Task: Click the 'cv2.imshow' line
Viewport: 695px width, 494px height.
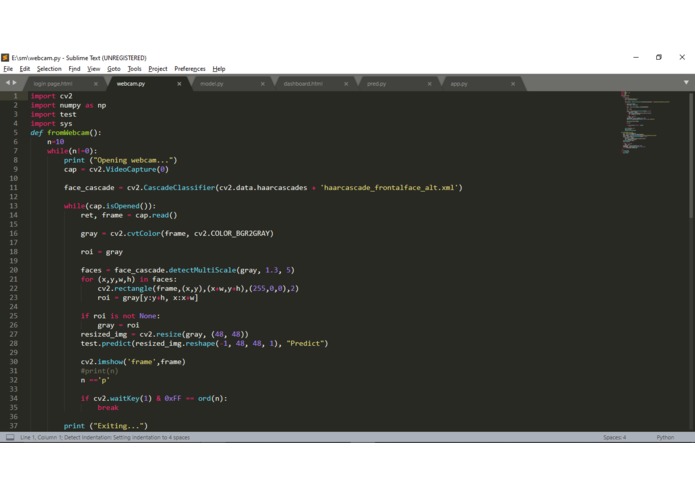Action: [133, 362]
